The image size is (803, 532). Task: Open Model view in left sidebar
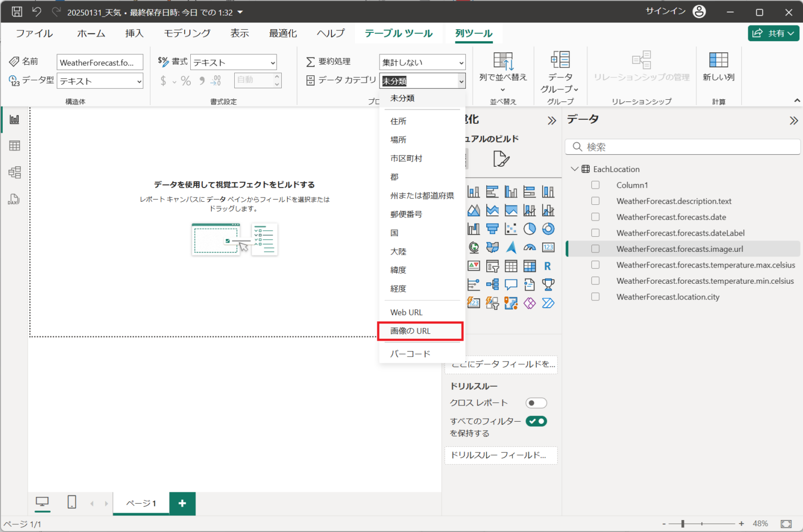pos(15,172)
